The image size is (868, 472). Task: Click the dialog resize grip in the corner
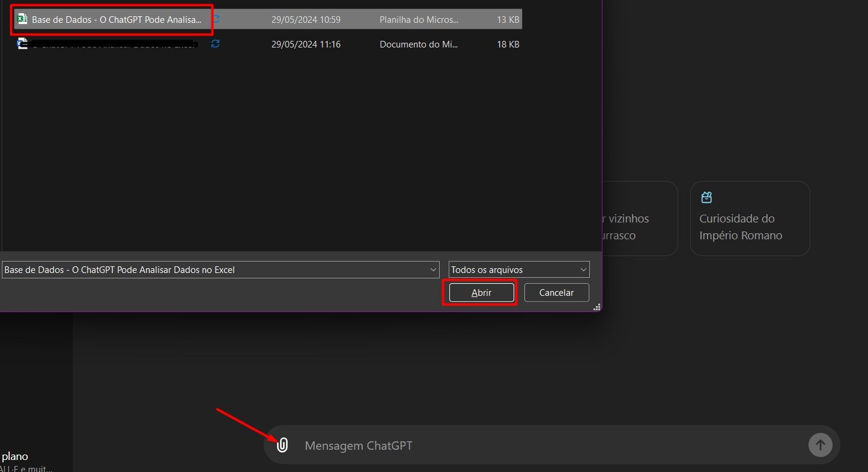[597, 307]
